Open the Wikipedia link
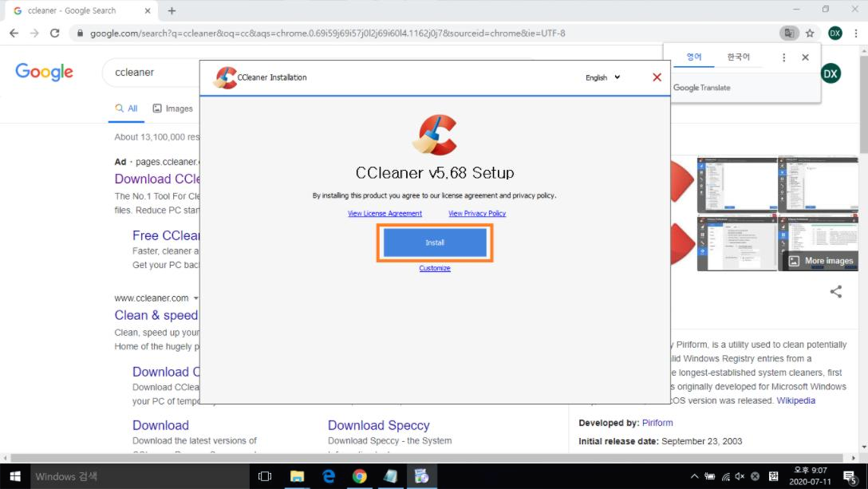868x489 pixels. coord(795,400)
